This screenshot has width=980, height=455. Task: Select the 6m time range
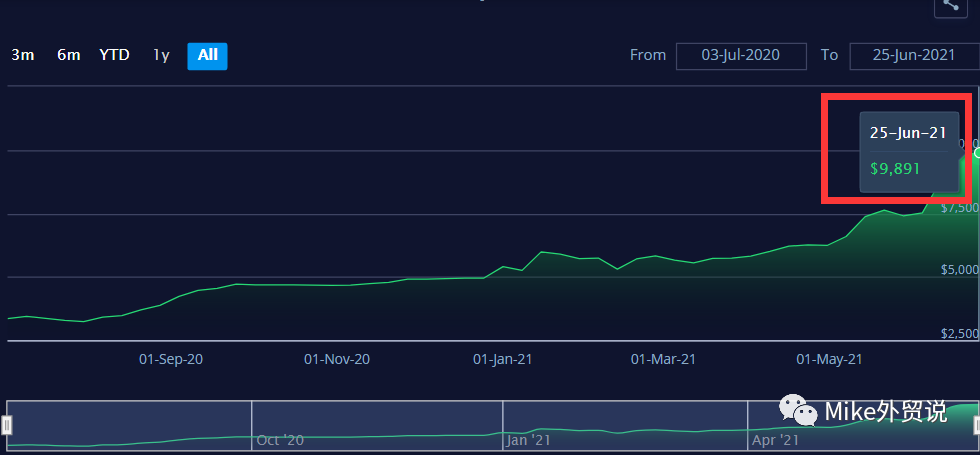pyautogui.click(x=69, y=55)
